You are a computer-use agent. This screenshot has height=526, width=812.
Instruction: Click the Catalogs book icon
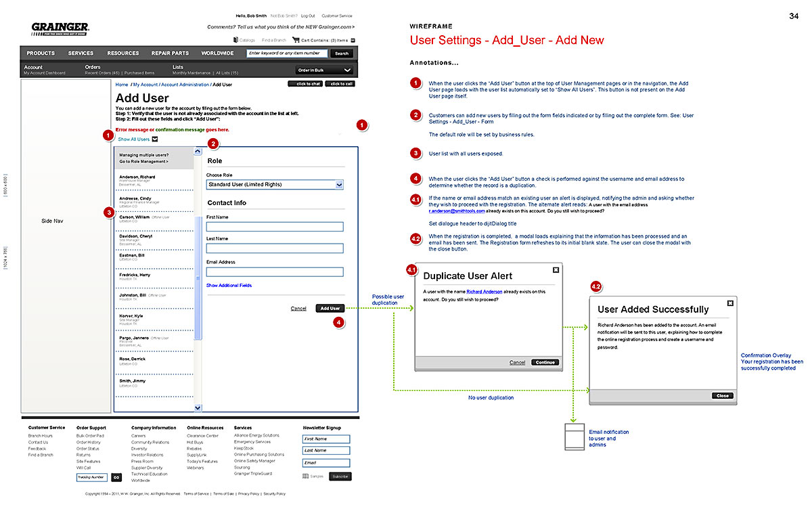(x=235, y=41)
